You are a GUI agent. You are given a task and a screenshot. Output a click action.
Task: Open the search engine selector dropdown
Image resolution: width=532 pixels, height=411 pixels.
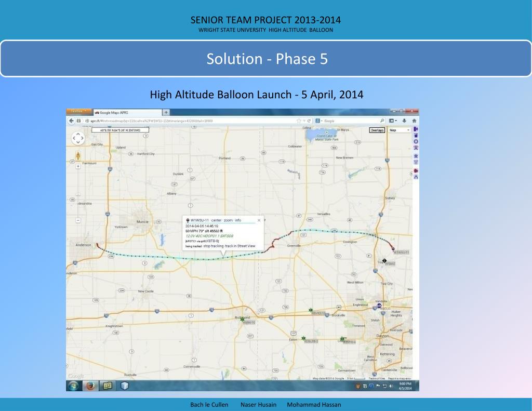[x=318, y=121]
